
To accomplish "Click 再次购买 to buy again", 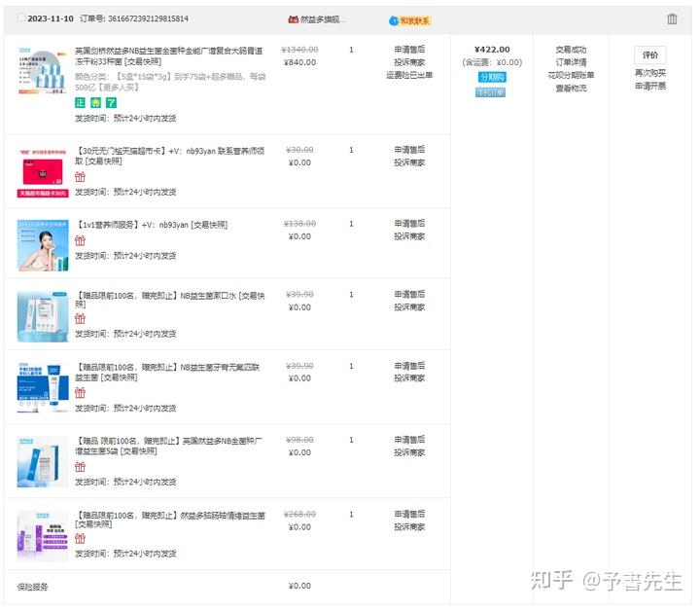I will 650,73.
